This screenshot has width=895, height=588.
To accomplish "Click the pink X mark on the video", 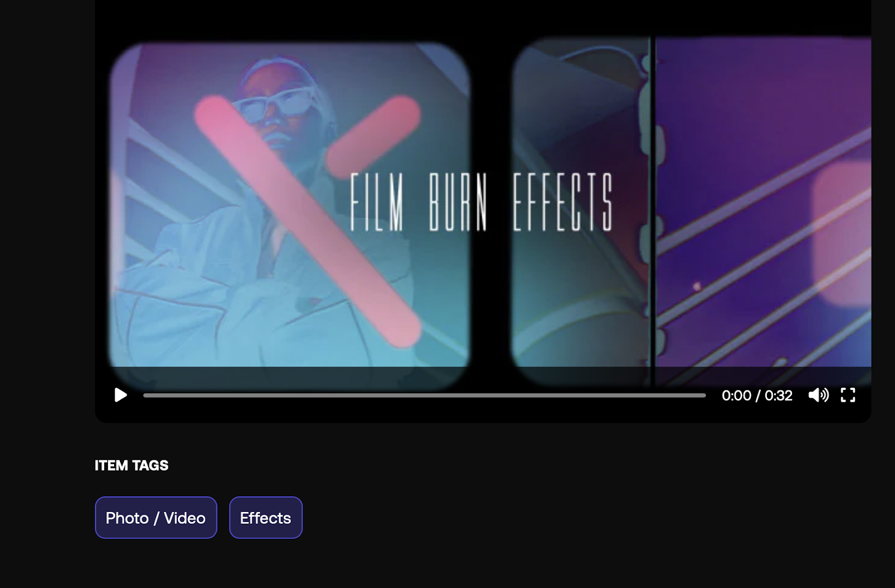I will pyautogui.click(x=308, y=221).
